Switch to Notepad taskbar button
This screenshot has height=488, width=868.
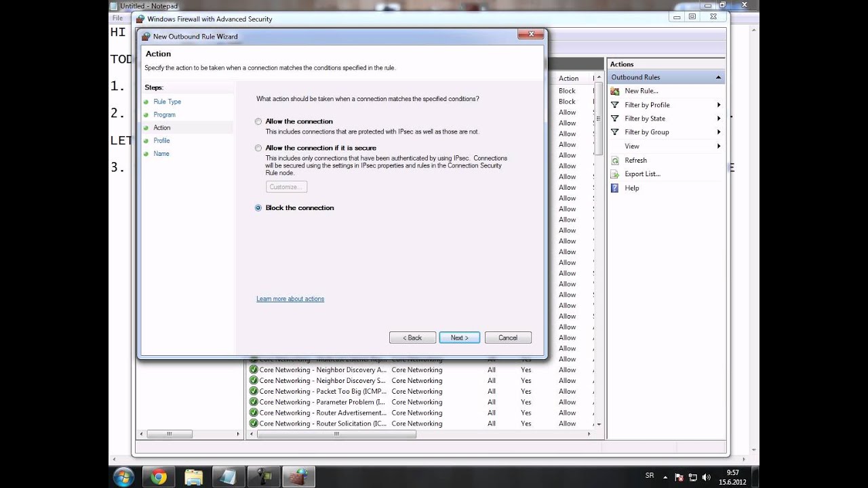coord(228,477)
